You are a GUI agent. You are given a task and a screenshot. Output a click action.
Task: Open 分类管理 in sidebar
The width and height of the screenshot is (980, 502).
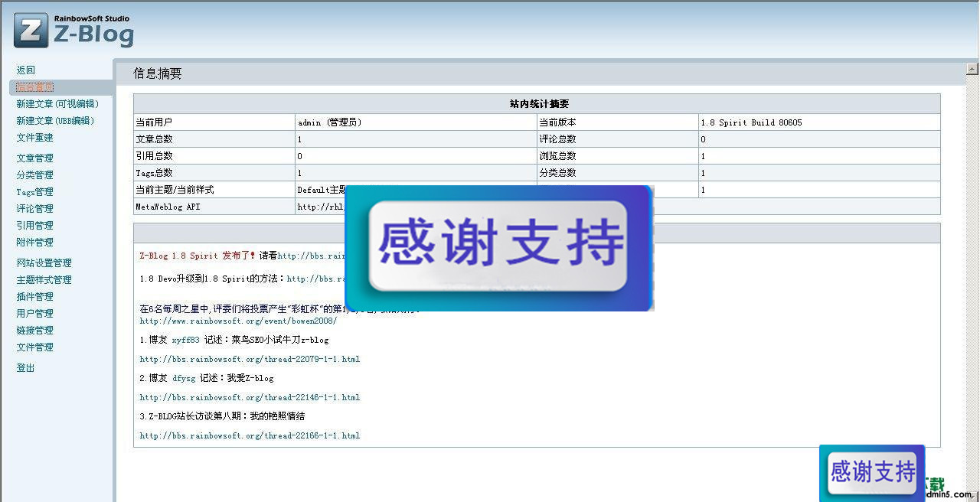pos(35,175)
